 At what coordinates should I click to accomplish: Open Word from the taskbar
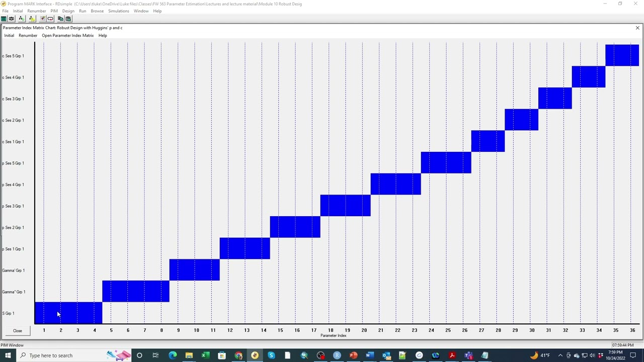click(x=370, y=355)
